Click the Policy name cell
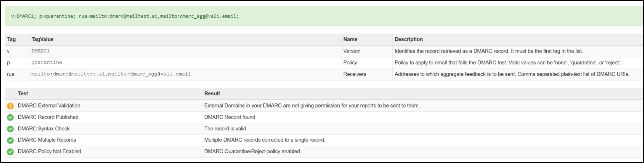This screenshot has width=644, height=163. pos(350,63)
